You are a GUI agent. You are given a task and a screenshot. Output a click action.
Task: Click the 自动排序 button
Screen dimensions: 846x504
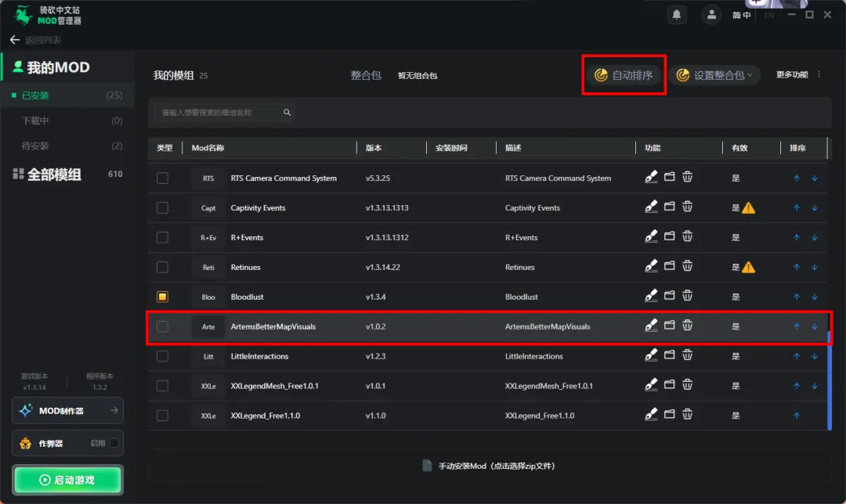(x=624, y=75)
